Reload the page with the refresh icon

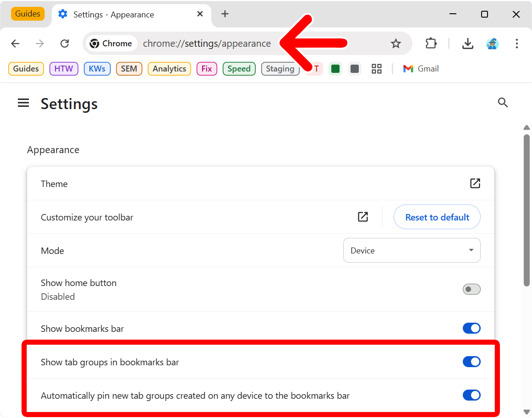point(65,43)
